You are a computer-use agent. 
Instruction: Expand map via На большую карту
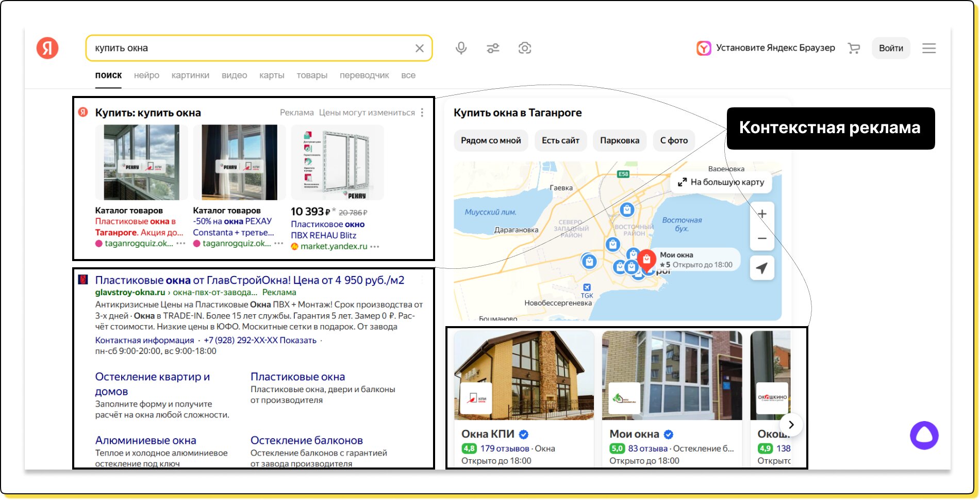coord(721,182)
